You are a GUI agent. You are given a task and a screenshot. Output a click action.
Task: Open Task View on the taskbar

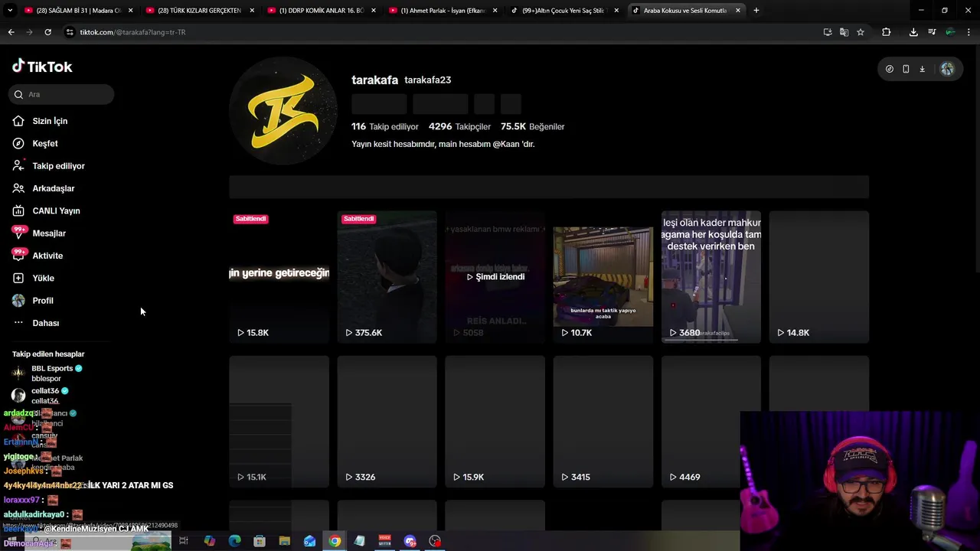click(x=184, y=541)
